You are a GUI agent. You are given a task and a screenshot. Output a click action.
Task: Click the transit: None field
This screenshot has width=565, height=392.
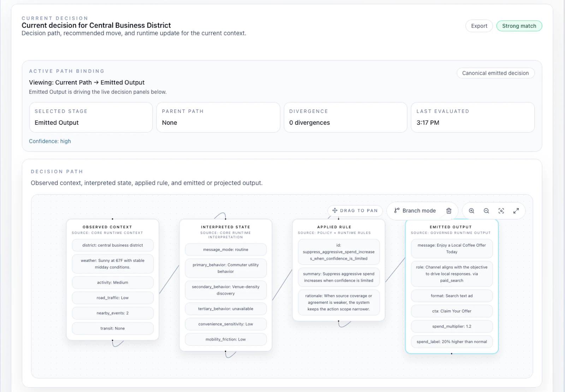(x=113, y=328)
